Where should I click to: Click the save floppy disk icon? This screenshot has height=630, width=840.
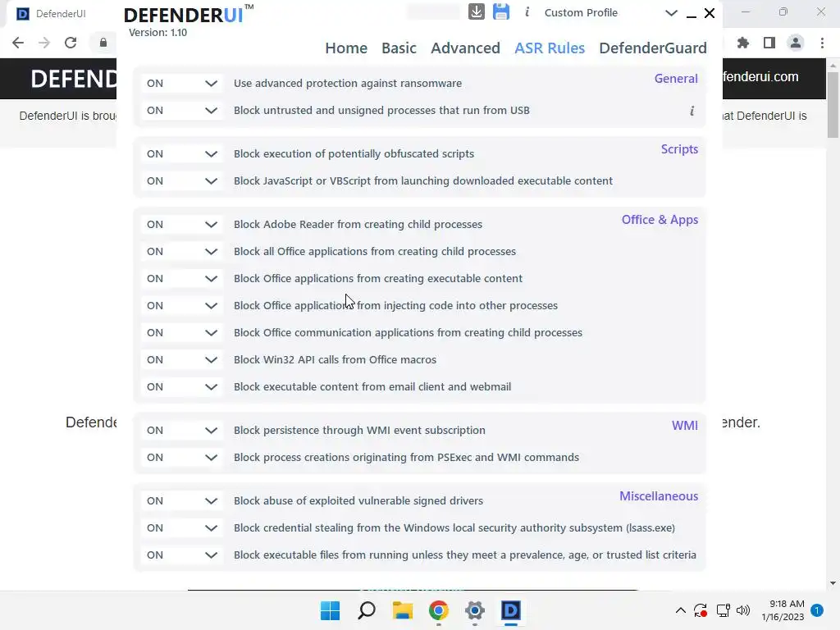click(501, 11)
